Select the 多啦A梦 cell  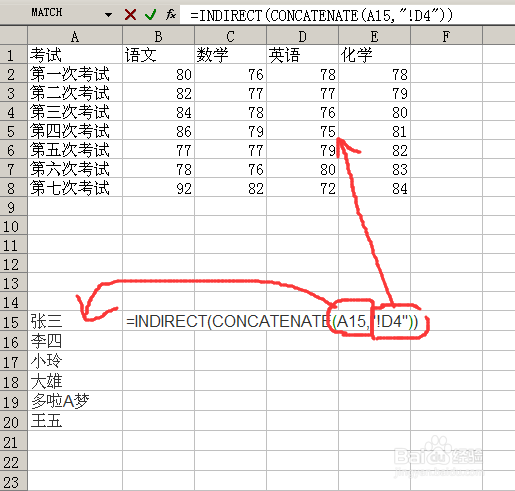click(75, 401)
